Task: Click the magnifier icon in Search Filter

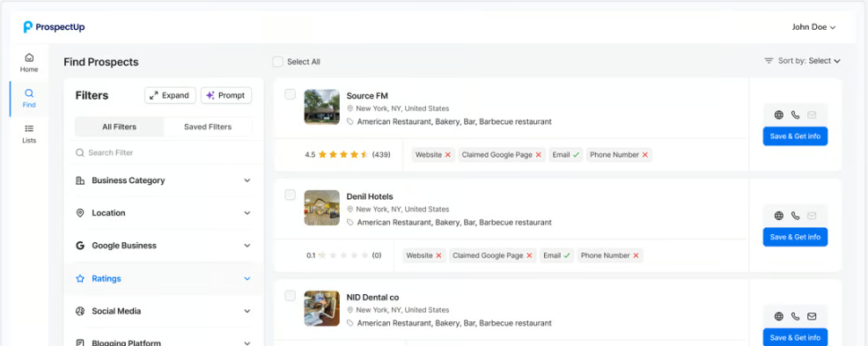Action: [80, 152]
